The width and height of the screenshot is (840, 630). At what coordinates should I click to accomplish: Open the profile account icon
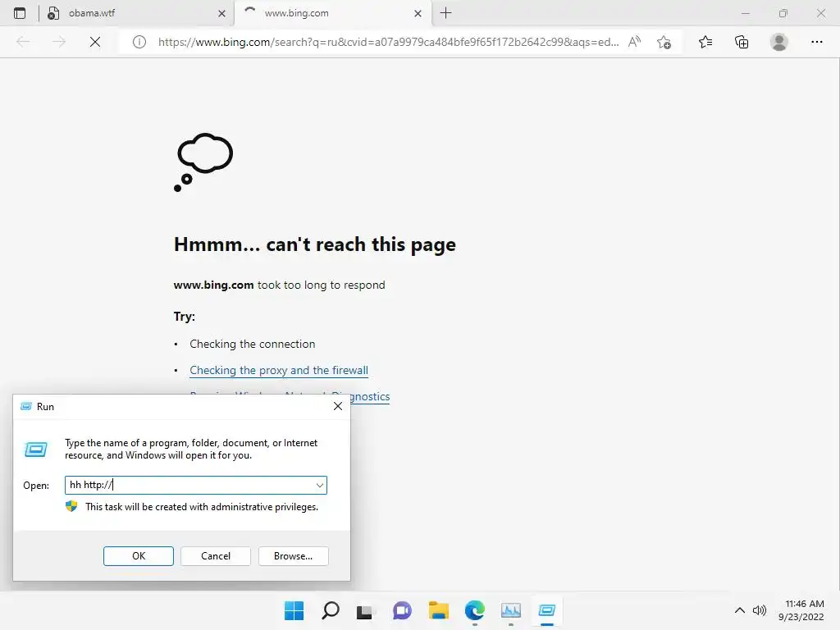click(778, 42)
